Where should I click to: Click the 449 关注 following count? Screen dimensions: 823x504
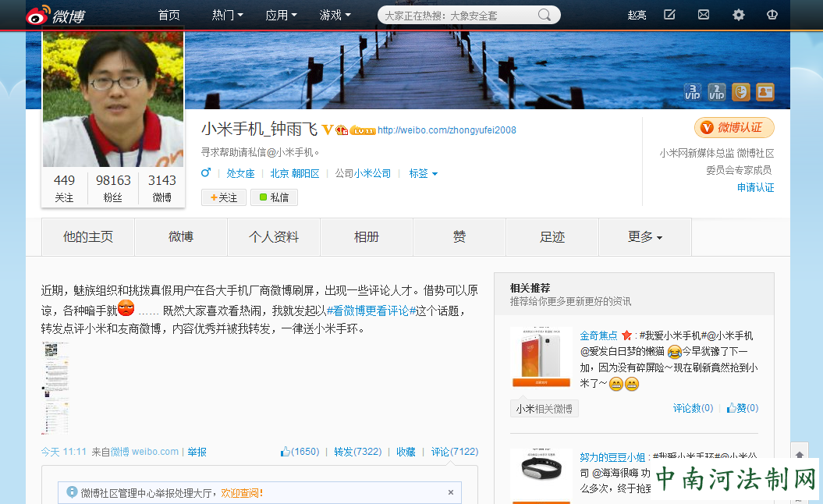(x=64, y=188)
